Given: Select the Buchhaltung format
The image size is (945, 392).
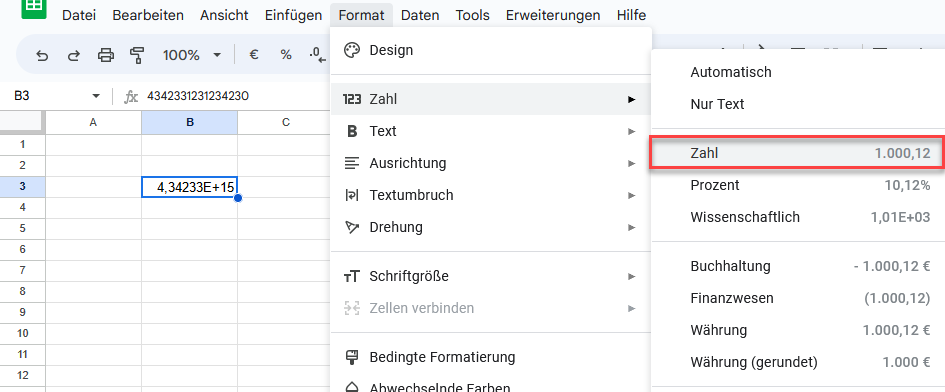Looking at the screenshot, I should [798, 266].
